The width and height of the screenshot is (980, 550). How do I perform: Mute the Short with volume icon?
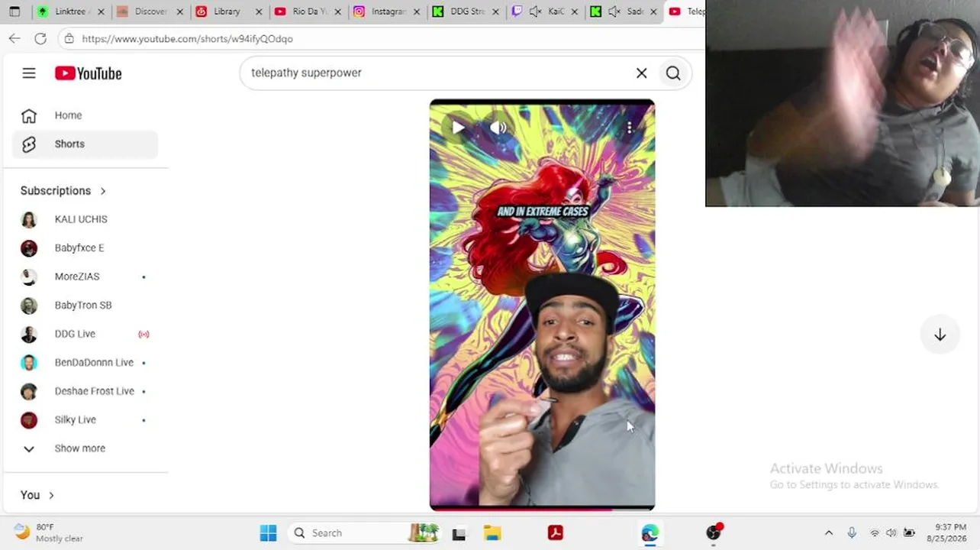tap(498, 128)
